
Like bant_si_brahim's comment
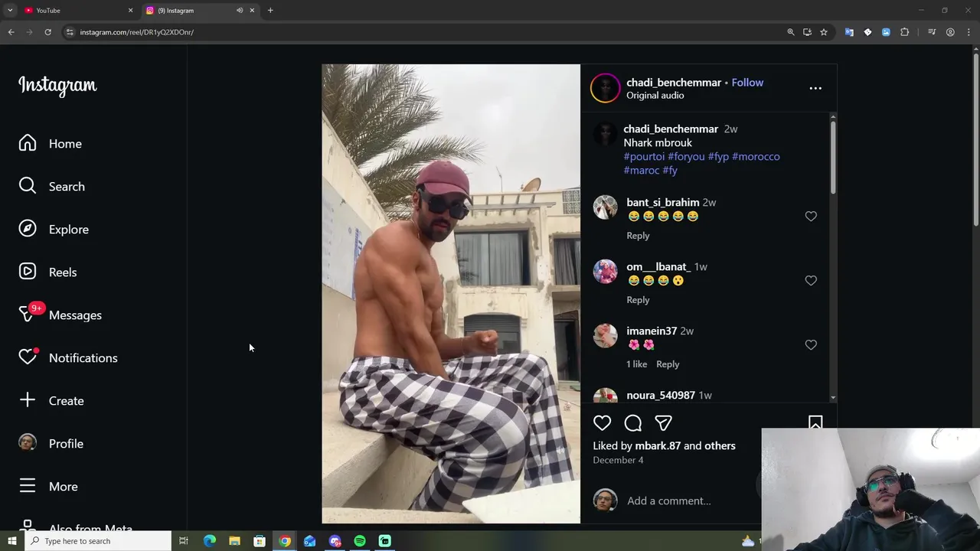tap(811, 217)
